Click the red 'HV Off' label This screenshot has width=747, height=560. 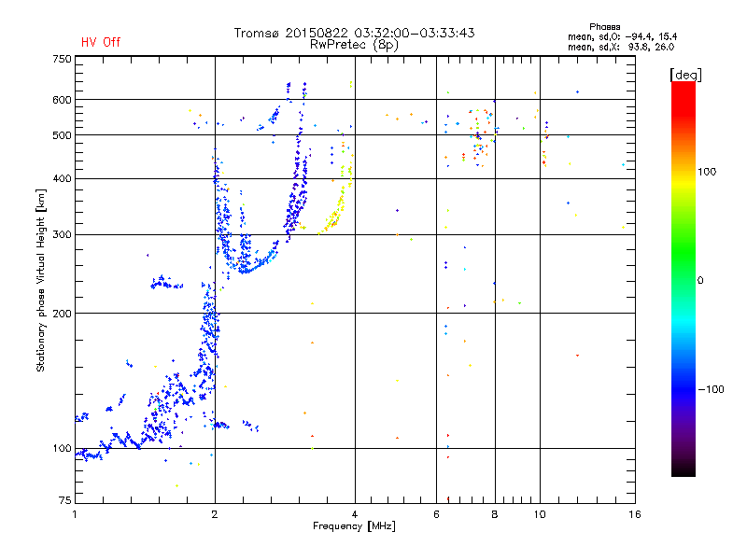click(101, 42)
